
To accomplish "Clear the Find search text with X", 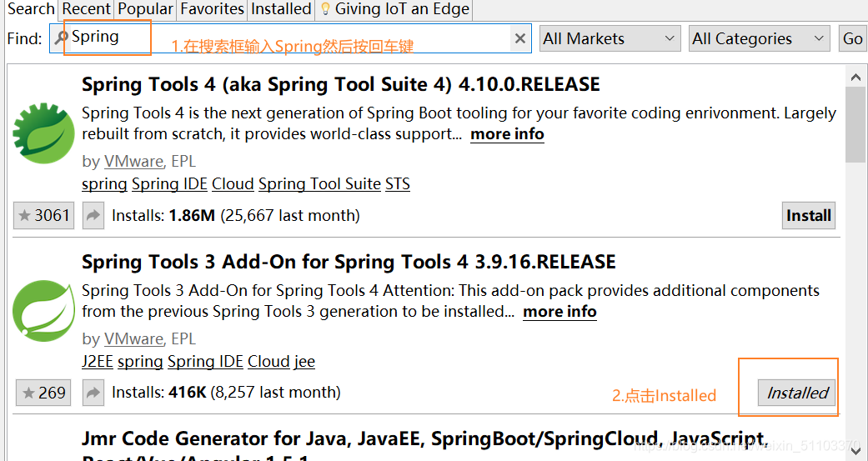I will [x=519, y=38].
